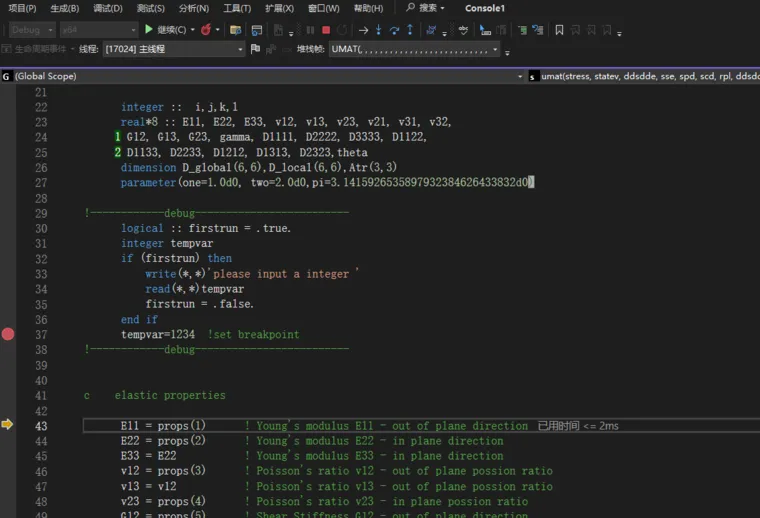Click the spell-check abc icon
Viewport: 760px width, 518px height.
point(463,30)
